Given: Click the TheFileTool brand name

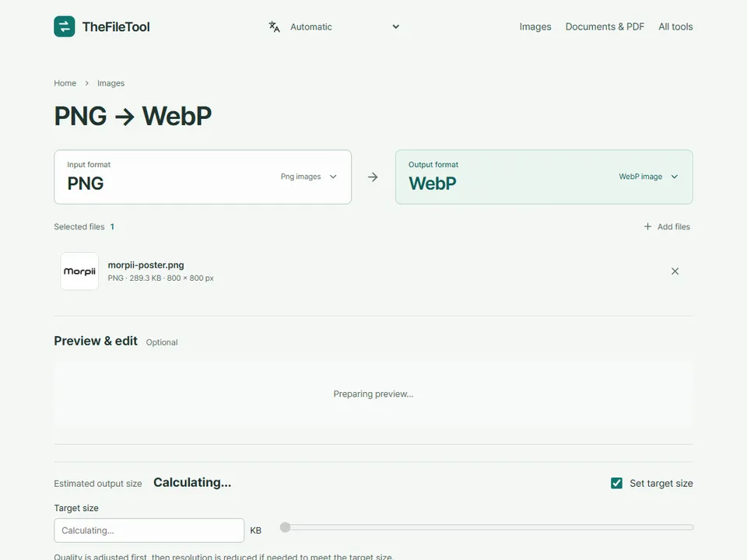Looking at the screenshot, I should click(116, 26).
